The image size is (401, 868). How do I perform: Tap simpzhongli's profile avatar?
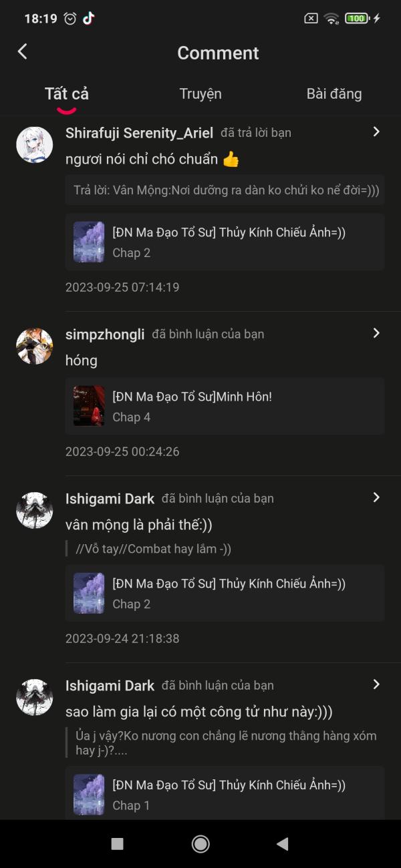click(35, 346)
